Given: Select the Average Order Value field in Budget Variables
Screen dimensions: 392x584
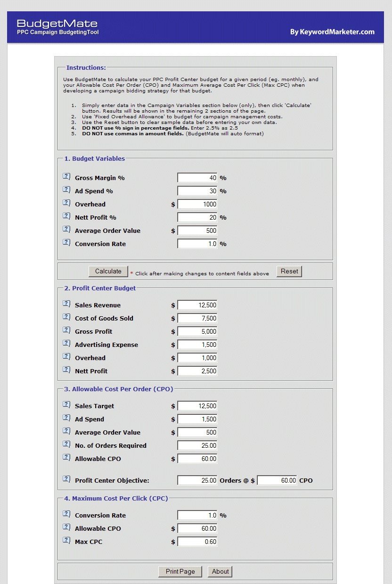Looking at the screenshot, I should [x=197, y=230].
